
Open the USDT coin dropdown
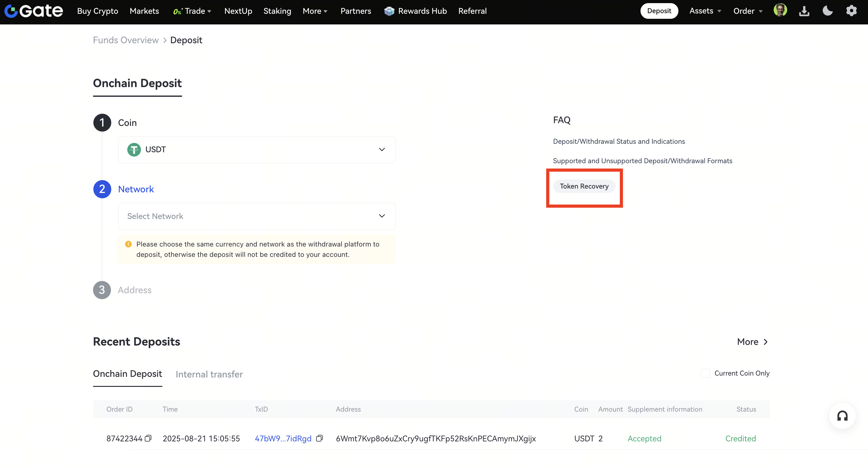click(x=257, y=150)
